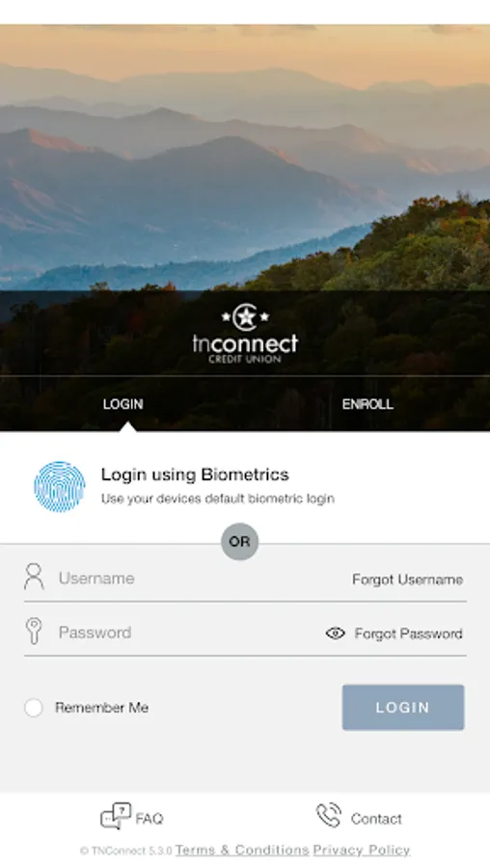Click the OR divider badge
The image size is (490, 868).
(x=240, y=541)
